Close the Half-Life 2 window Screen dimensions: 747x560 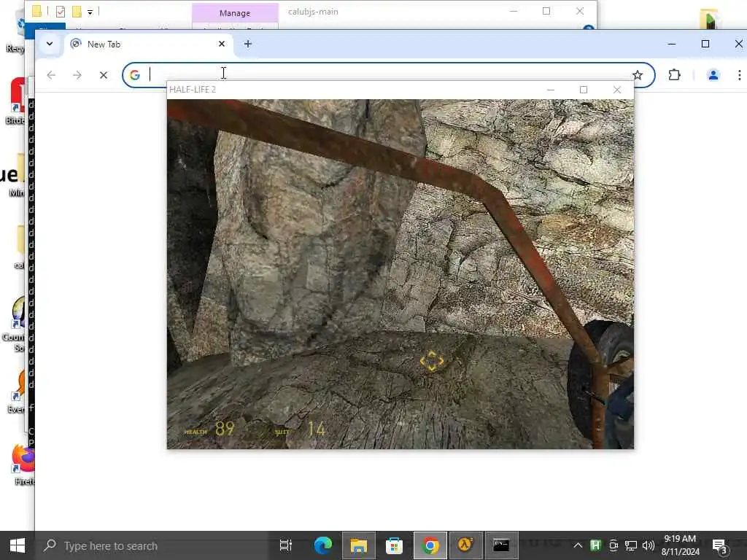tap(617, 90)
